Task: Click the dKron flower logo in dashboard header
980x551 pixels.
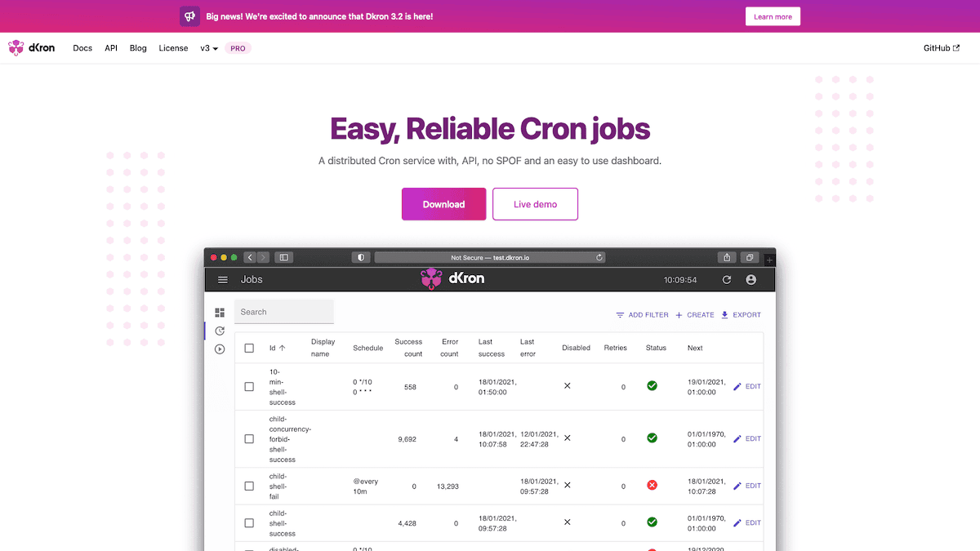Action: [430, 278]
